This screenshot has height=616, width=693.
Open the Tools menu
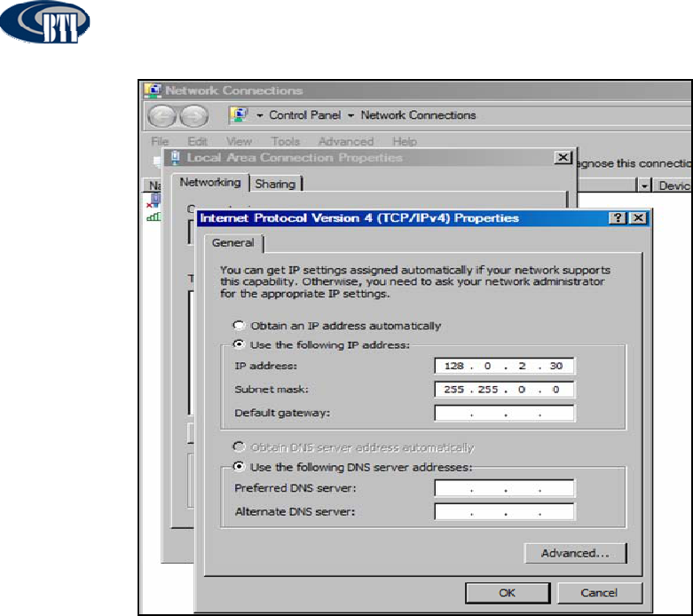(286, 141)
